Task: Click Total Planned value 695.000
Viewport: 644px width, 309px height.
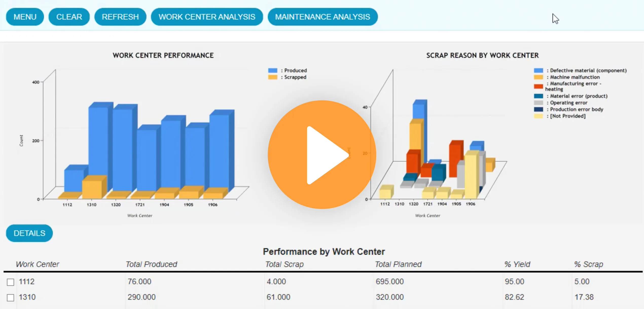Action: point(390,281)
